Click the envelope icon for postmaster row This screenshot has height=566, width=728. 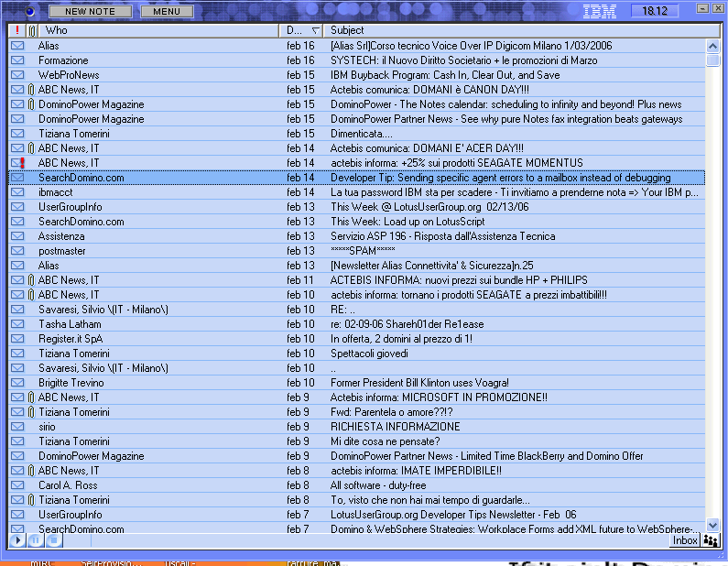(17, 251)
